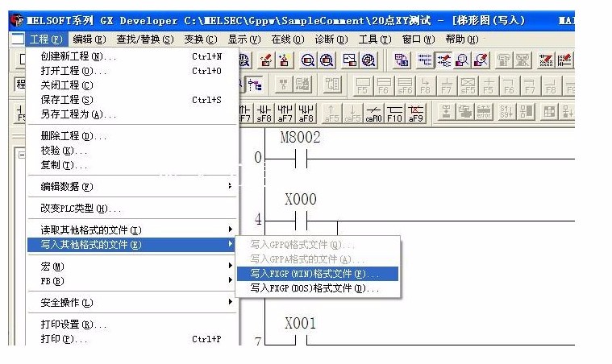The height and width of the screenshot is (364, 612).
Task: Expand the 安全操作 submenu
Action: tap(129, 303)
